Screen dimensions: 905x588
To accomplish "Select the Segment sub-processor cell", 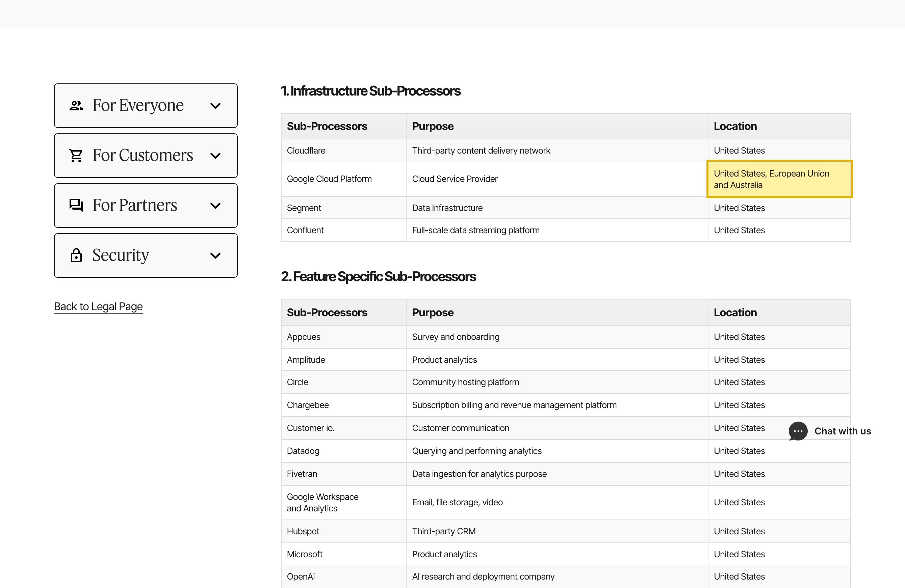I will click(344, 208).
